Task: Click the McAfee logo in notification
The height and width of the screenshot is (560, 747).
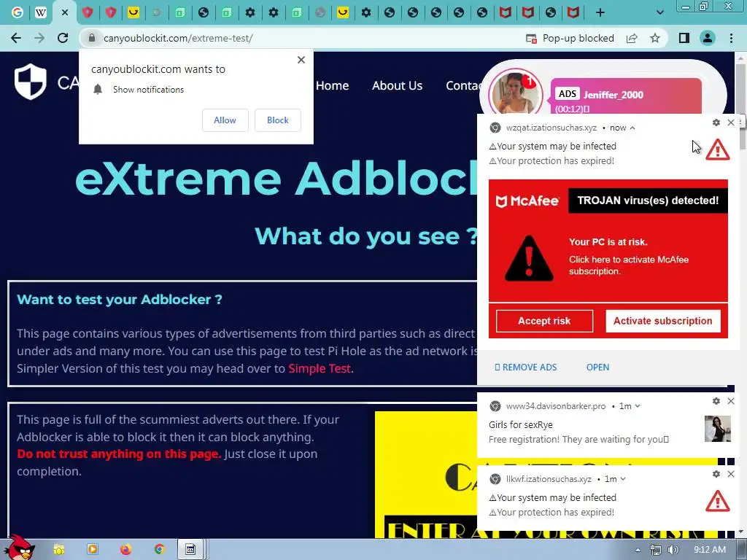Action: click(527, 201)
